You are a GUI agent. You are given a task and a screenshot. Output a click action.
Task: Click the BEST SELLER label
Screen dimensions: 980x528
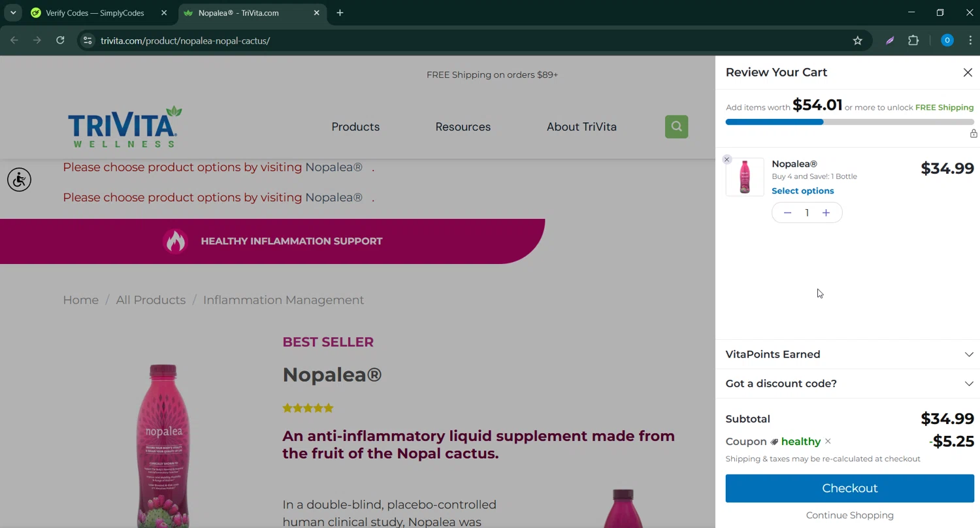(328, 342)
